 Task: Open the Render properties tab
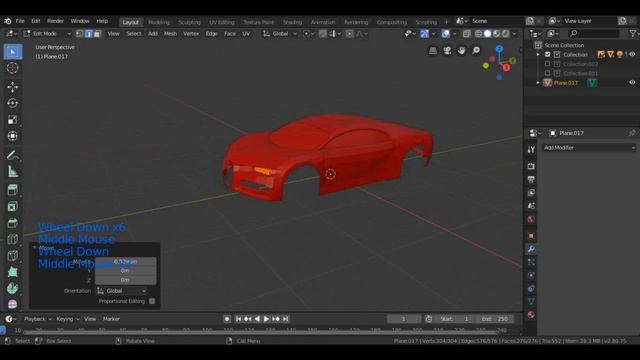[x=531, y=166]
